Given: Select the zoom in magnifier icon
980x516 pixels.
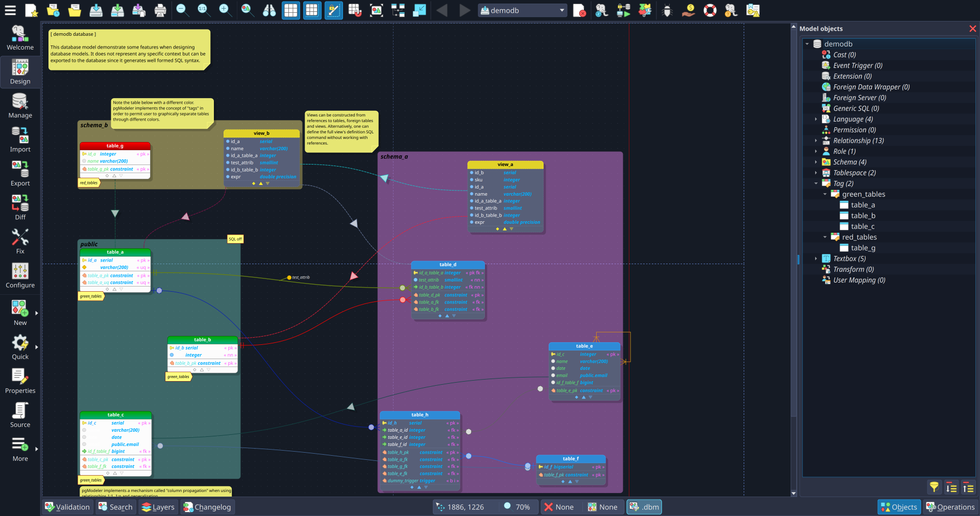Looking at the screenshot, I should (x=225, y=10).
